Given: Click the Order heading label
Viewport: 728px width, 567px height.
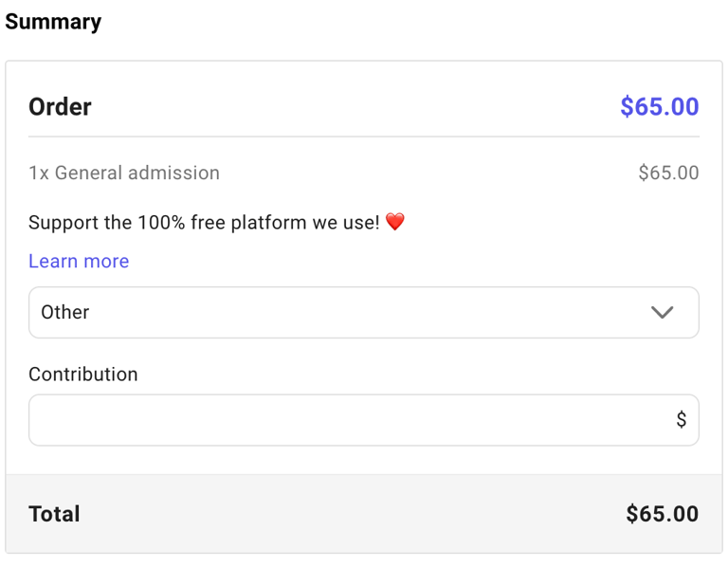Looking at the screenshot, I should click(60, 107).
